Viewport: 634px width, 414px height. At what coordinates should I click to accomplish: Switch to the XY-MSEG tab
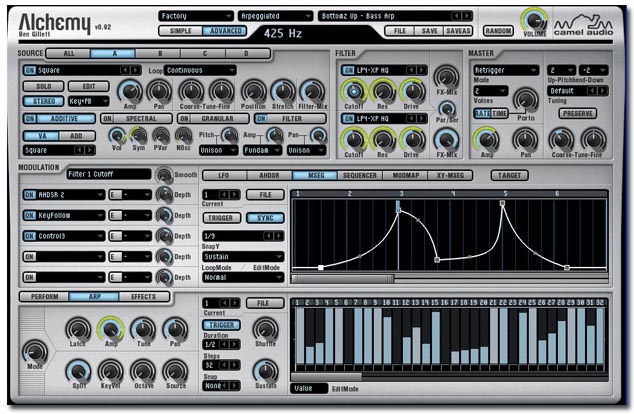point(450,175)
